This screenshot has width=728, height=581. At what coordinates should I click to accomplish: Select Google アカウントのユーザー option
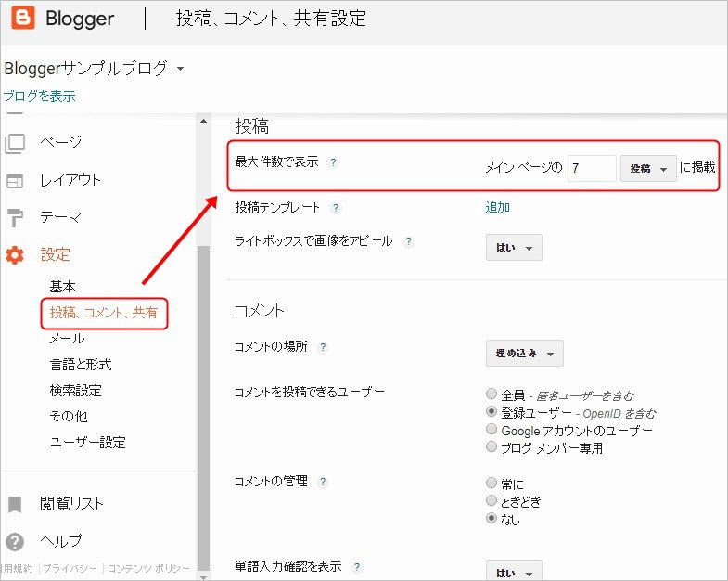492,429
